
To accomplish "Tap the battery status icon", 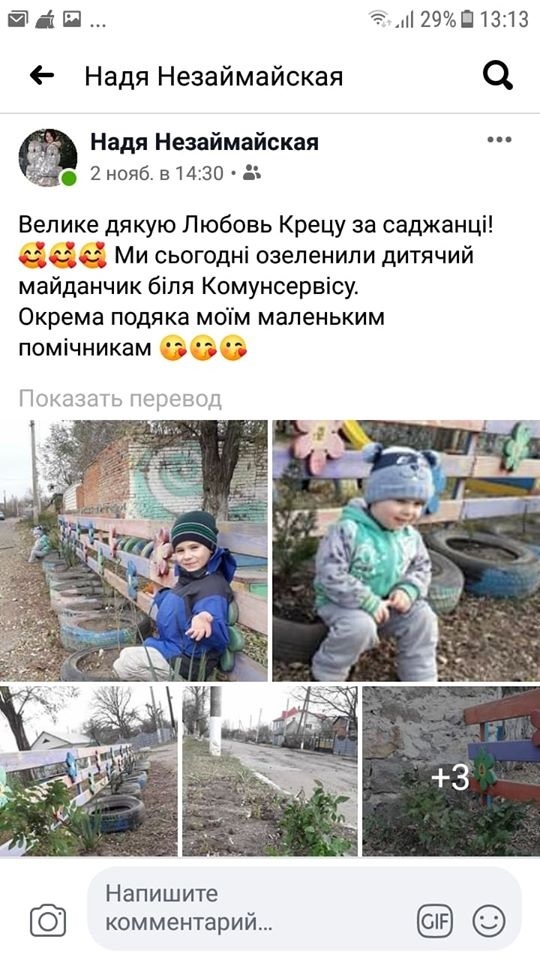I will pos(467,19).
